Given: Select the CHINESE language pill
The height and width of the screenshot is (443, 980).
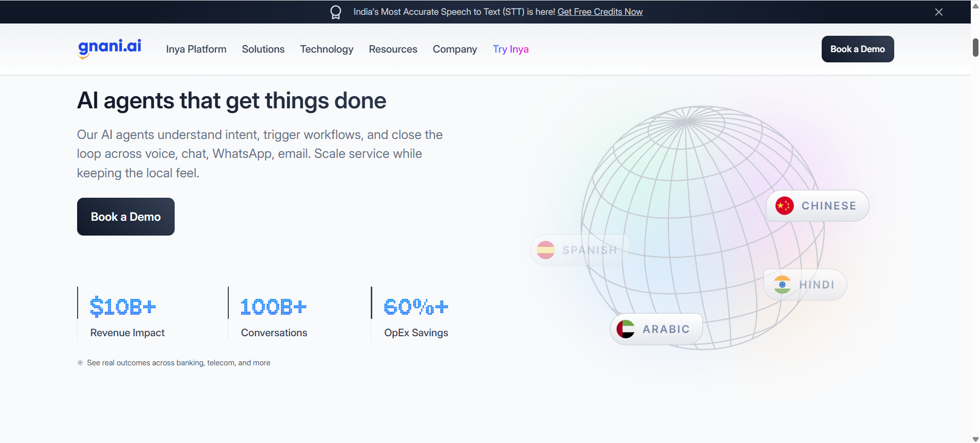Looking at the screenshot, I should coord(818,205).
